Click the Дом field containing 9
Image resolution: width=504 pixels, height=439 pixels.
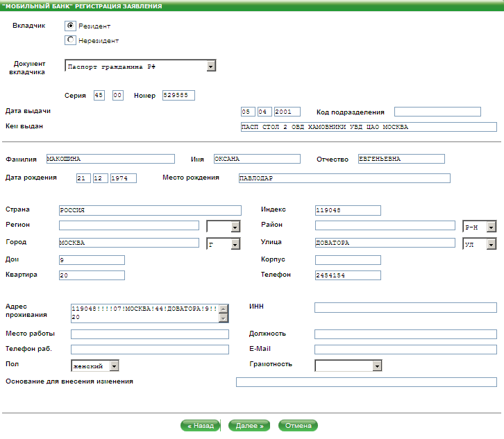tap(92, 260)
